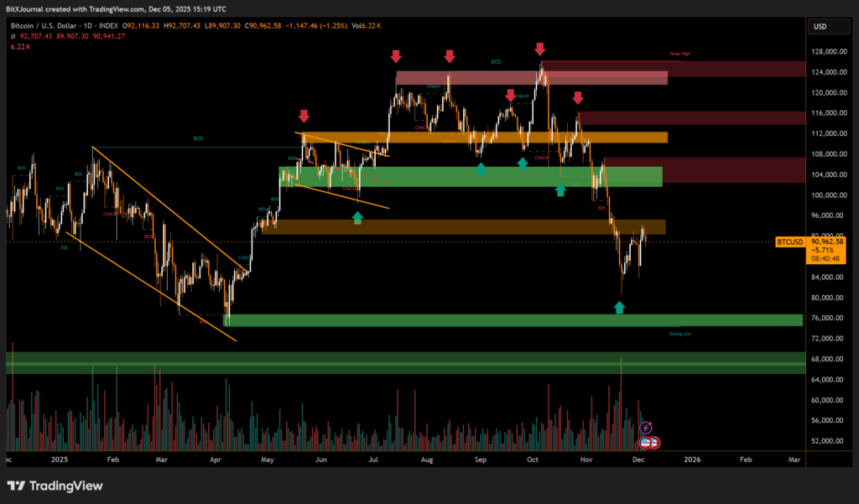Click the 2026 label on time axis
Image resolution: width=859 pixels, height=504 pixels.
coord(692,460)
